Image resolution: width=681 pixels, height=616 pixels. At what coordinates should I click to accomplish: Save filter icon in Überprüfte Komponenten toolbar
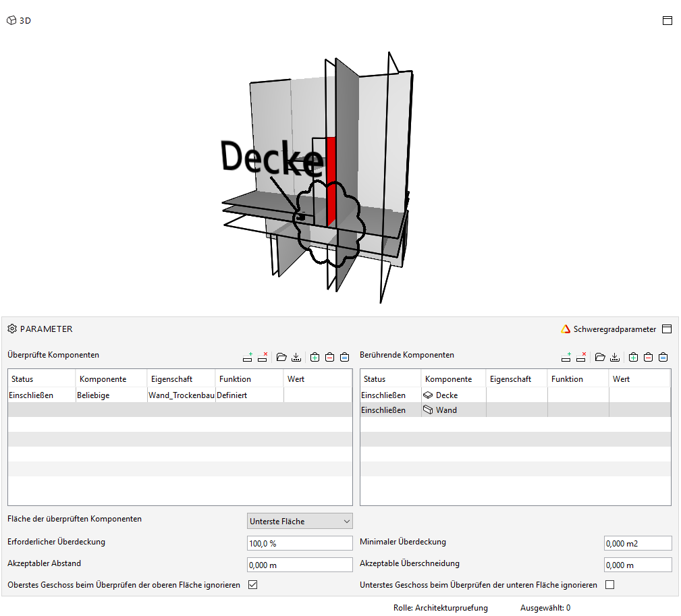click(x=296, y=358)
